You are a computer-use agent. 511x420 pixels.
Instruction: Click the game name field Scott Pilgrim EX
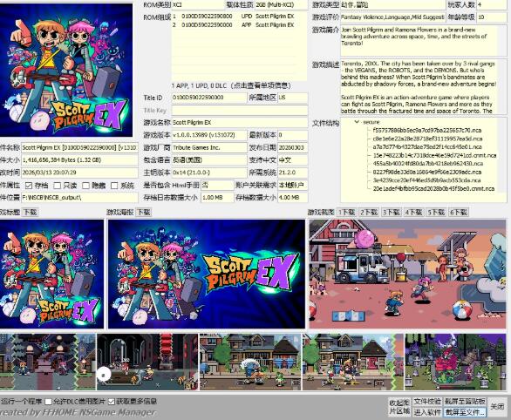tap(240, 122)
